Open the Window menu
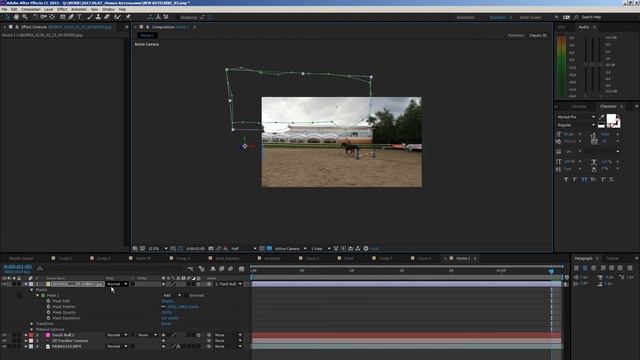This screenshot has height=360, width=640. tap(108, 9)
